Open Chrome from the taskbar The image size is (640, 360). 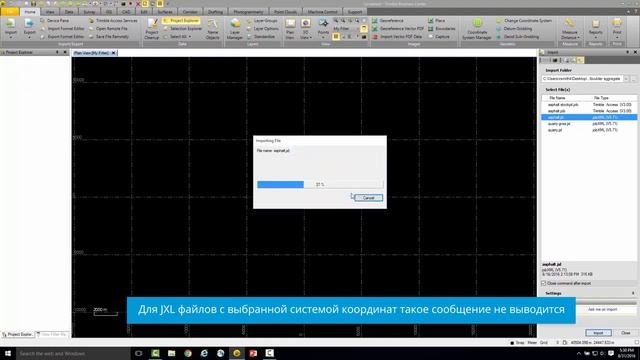(188, 353)
